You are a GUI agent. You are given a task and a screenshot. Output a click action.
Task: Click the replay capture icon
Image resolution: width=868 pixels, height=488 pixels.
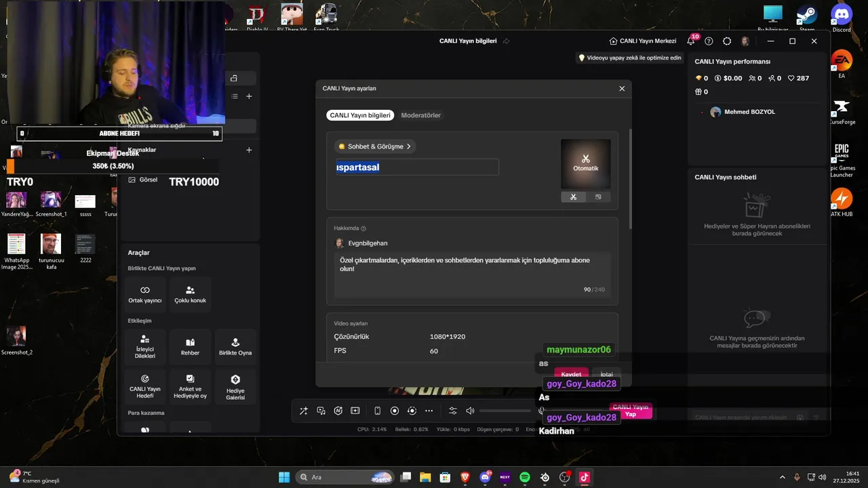click(412, 411)
